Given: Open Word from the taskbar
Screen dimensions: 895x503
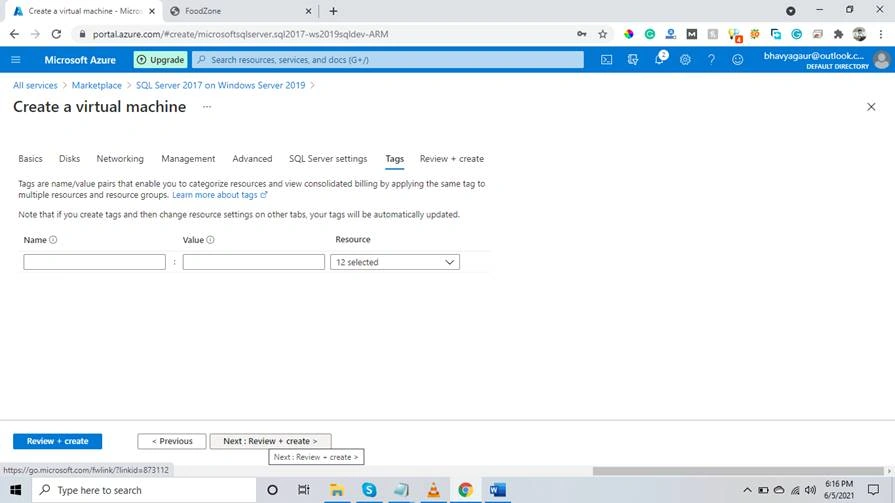Looking at the screenshot, I should pyautogui.click(x=498, y=490).
